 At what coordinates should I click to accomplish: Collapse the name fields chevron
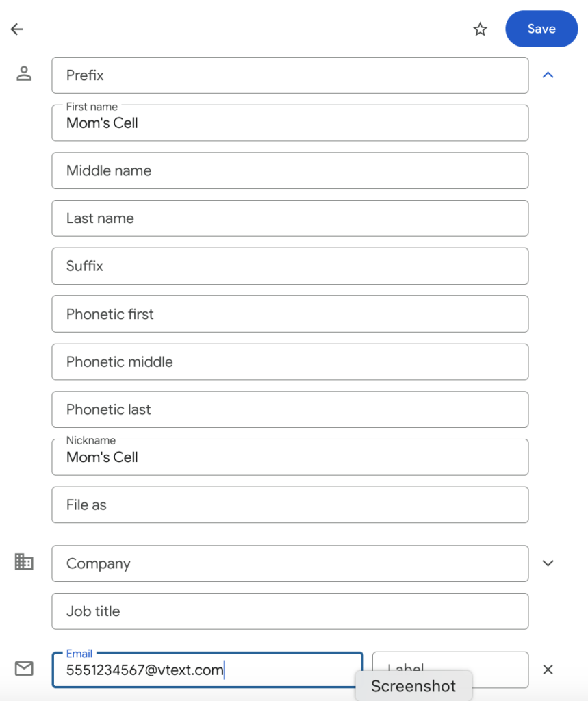(548, 75)
